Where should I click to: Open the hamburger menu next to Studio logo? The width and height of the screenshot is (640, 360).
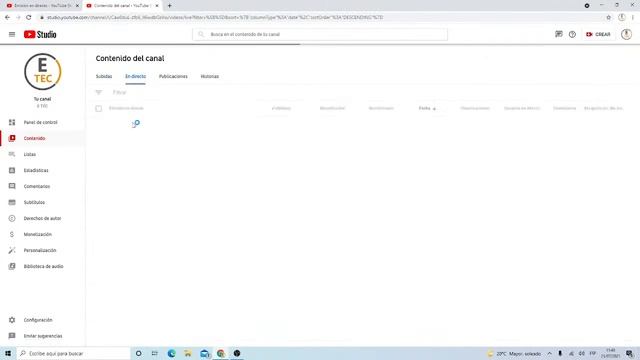coord(12,35)
